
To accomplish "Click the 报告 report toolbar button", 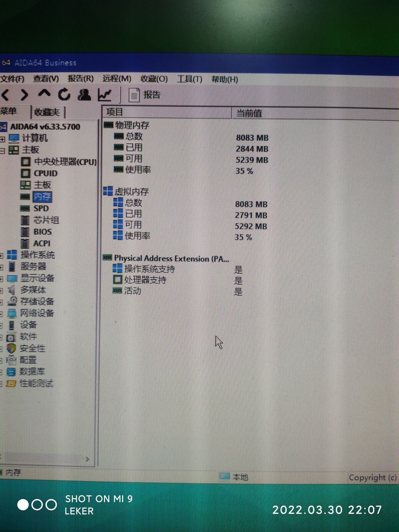I will coord(145,95).
